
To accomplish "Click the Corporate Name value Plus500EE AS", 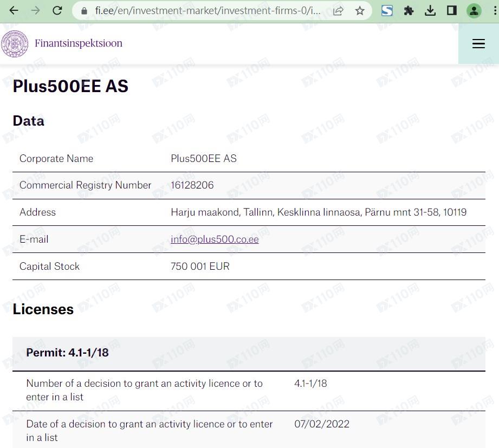I will (x=204, y=159).
